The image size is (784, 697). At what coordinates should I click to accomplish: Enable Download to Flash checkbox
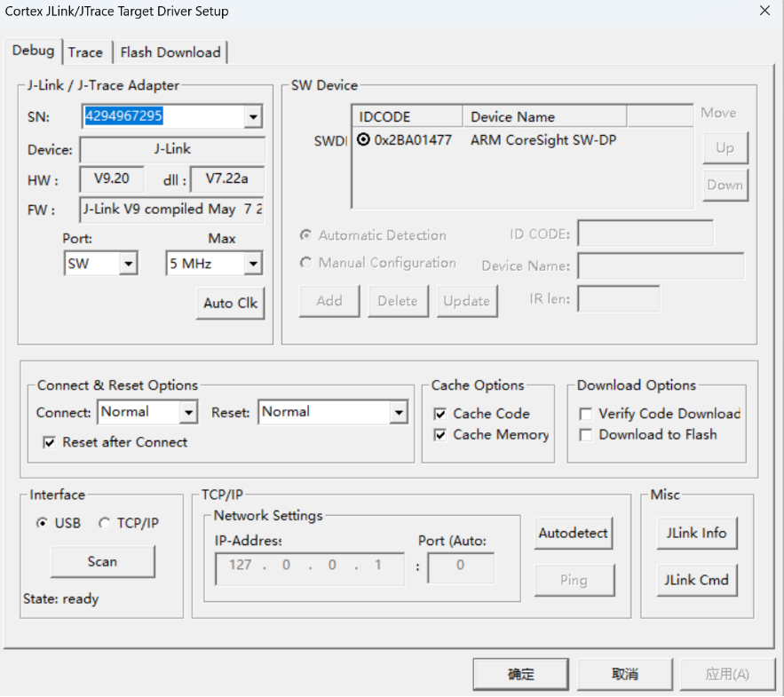pyautogui.click(x=586, y=435)
